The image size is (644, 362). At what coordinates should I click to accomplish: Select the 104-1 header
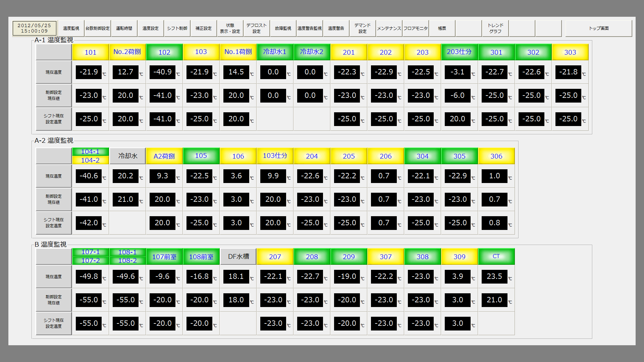[x=91, y=152]
